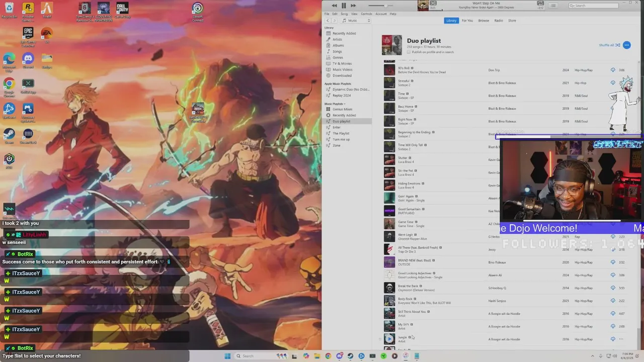Open the View menu
This screenshot has height=362, width=644.
354,14
